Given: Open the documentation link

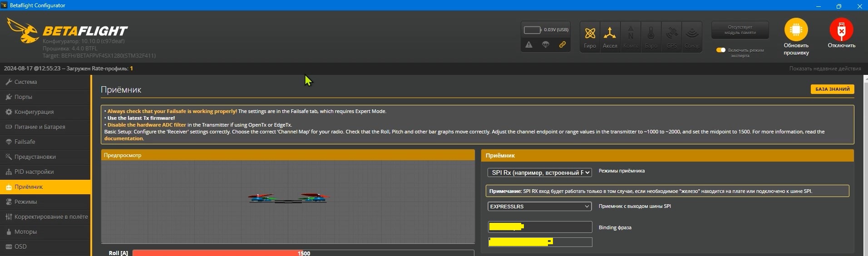Looking at the screenshot, I should coord(123,138).
